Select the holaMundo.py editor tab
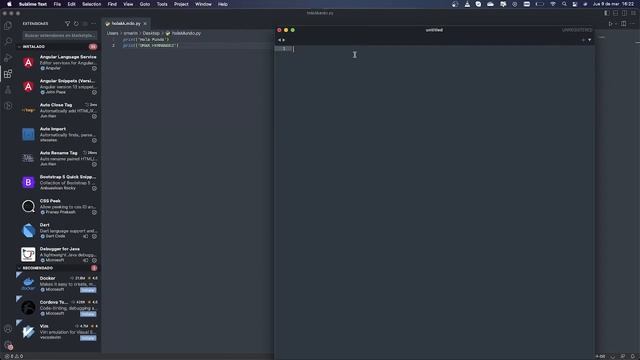This screenshot has height=360, width=640. [126, 24]
